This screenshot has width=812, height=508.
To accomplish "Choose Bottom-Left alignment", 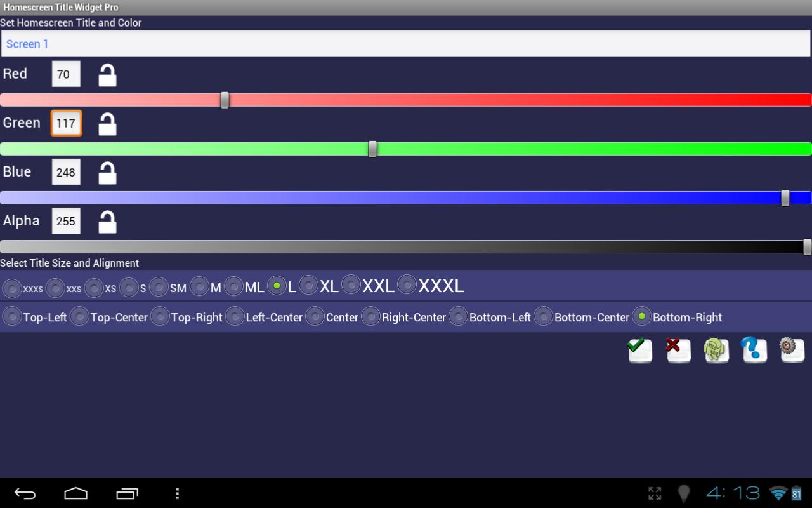I will point(490,316).
